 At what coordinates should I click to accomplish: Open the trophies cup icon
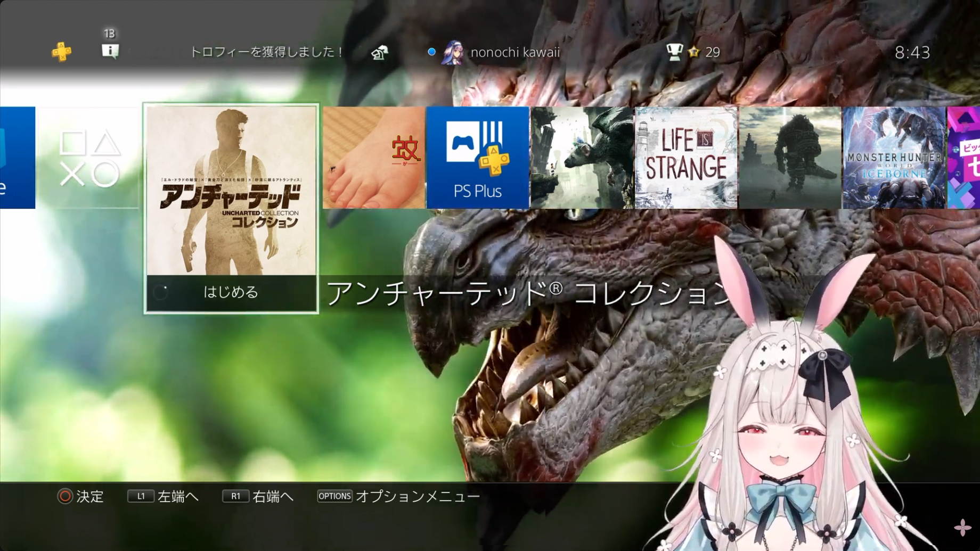tap(674, 52)
